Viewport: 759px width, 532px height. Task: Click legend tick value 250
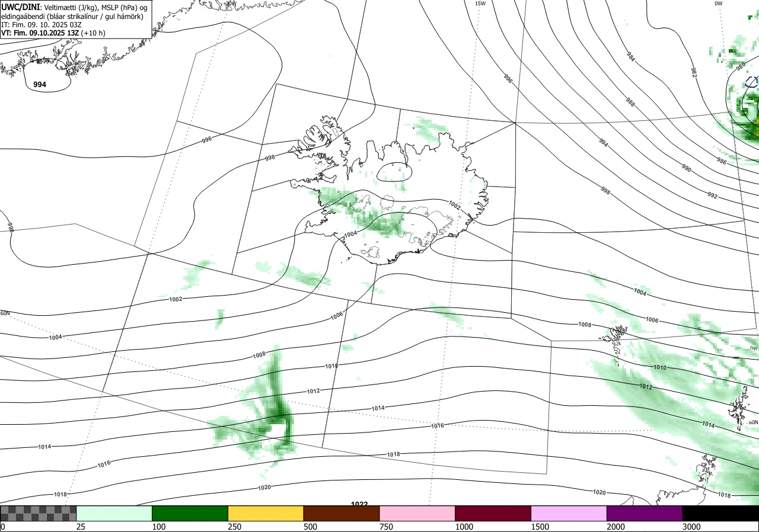click(235, 527)
